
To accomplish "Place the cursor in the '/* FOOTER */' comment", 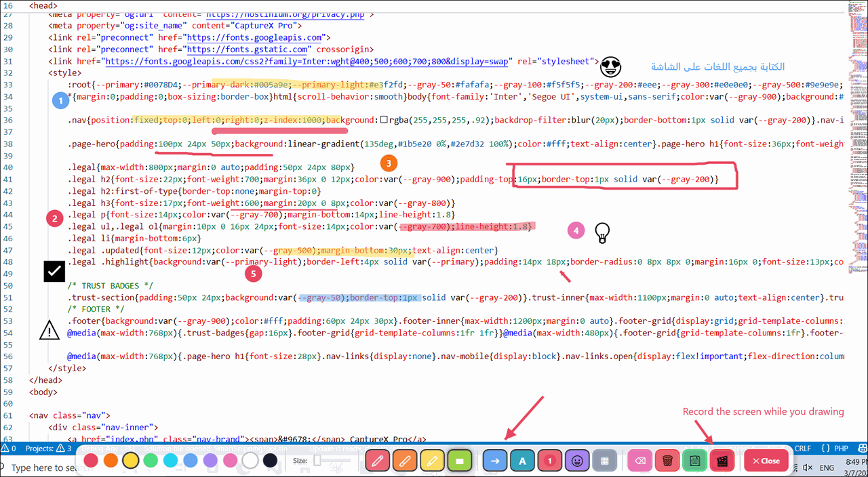I will point(96,309).
